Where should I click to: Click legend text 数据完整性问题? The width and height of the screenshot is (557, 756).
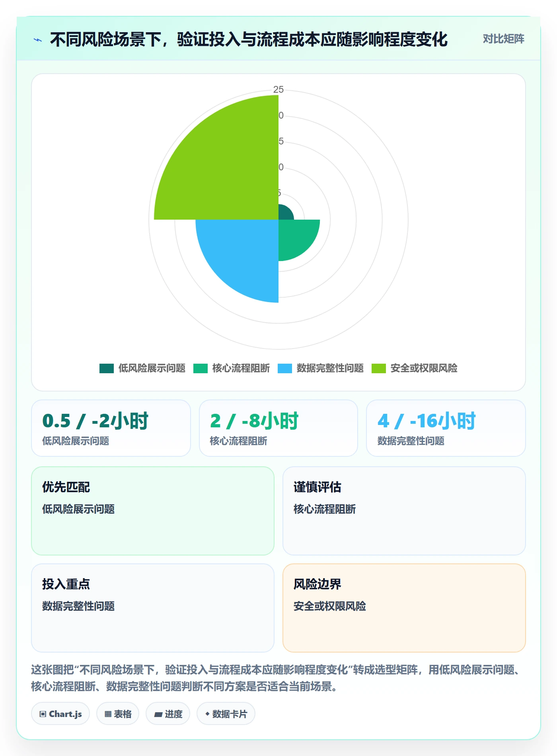[330, 368]
